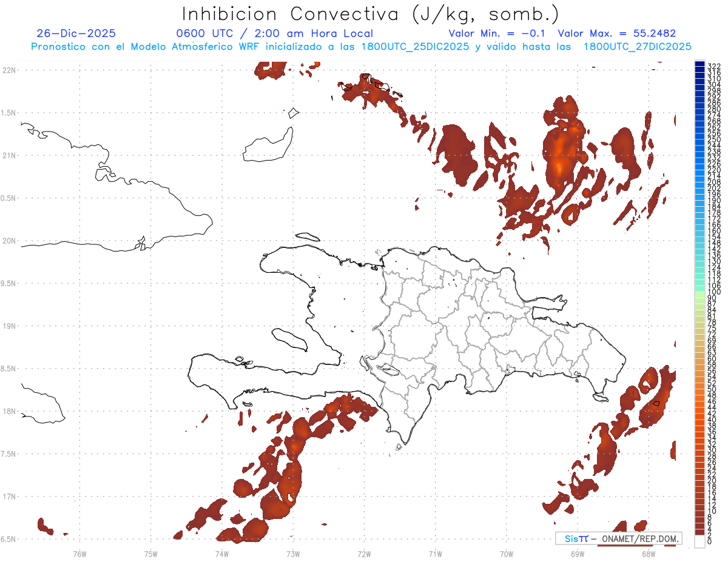The width and height of the screenshot is (728, 562).
Task: Click the colorbar value label "202"
Action: pyautogui.click(x=714, y=188)
